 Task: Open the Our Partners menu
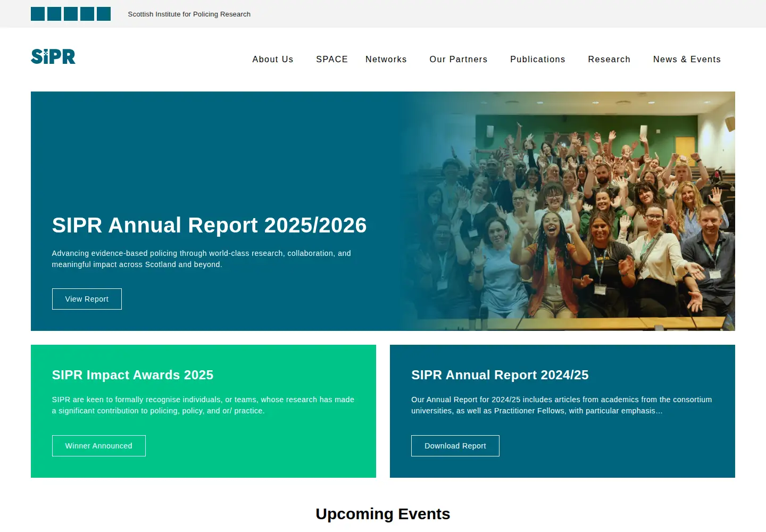(x=459, y=59)
